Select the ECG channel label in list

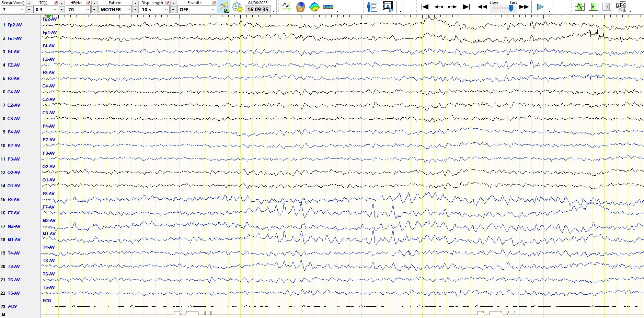pyautogui.click(x=12, y=307)
